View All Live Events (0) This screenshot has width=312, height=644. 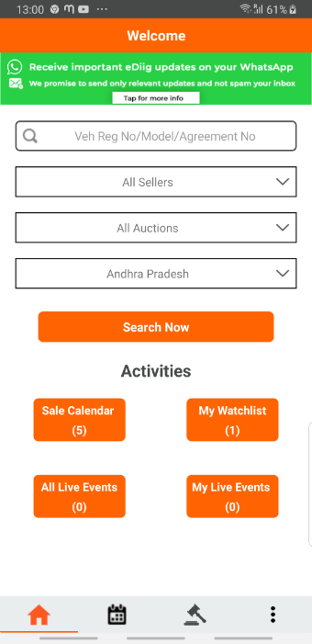click(79, 496)
